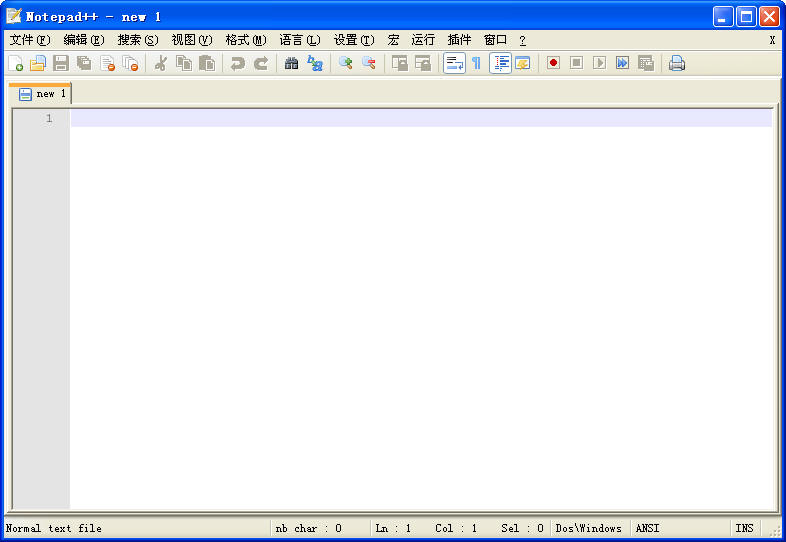Click the Cut scissors icon
This screenshot has height=542, width=786.
(160, 63)
